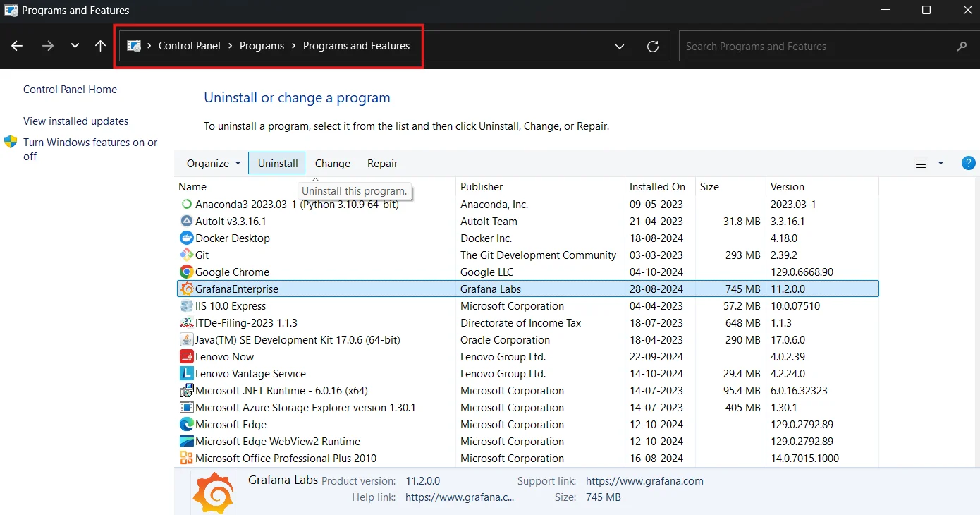Click the Repair button
The image size is (980, 515).
pos(383,164)
